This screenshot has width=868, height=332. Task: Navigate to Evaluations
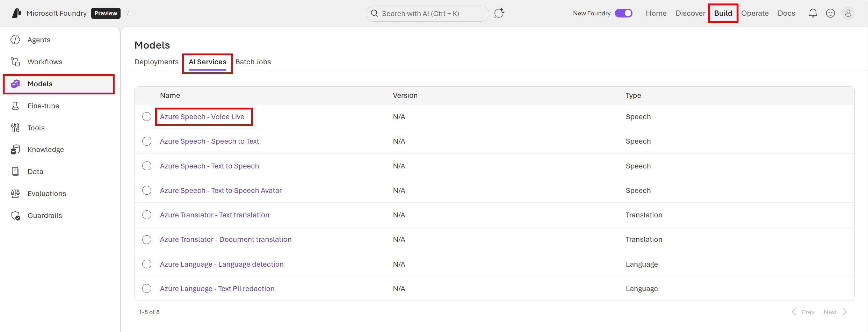47,193
